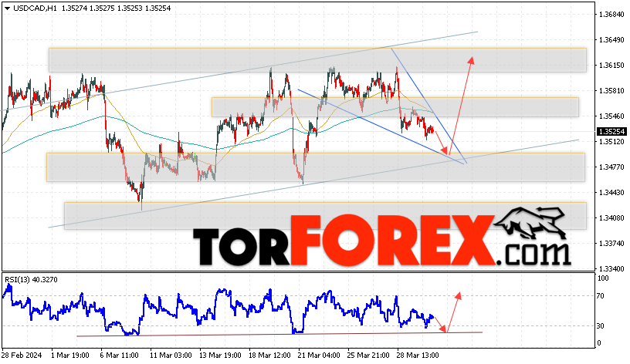Click the RSI red upward arrowhead
The width and height of the screenshot is (630, 364).
[458, 296]
